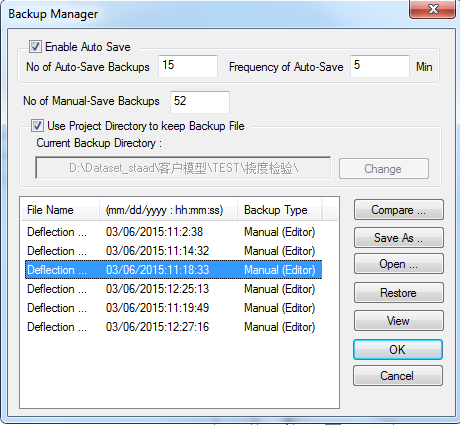Select the backup saved at 12:27:16
460x425 pixels.
[173, 327]
